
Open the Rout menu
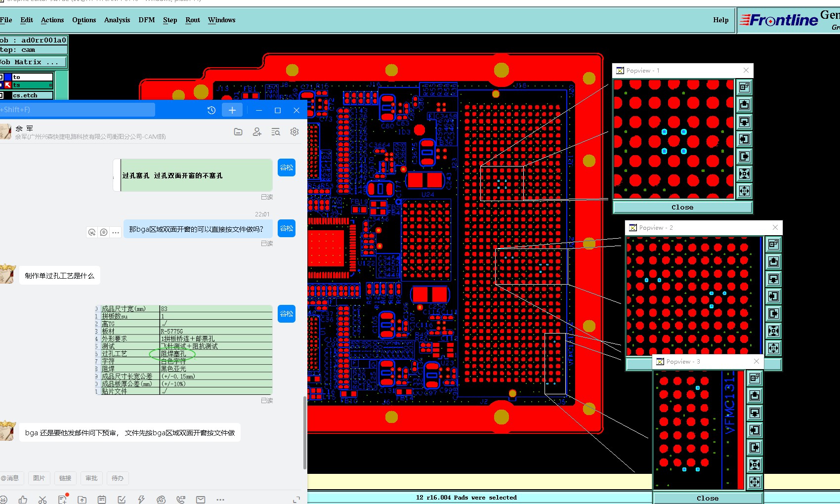193,20
